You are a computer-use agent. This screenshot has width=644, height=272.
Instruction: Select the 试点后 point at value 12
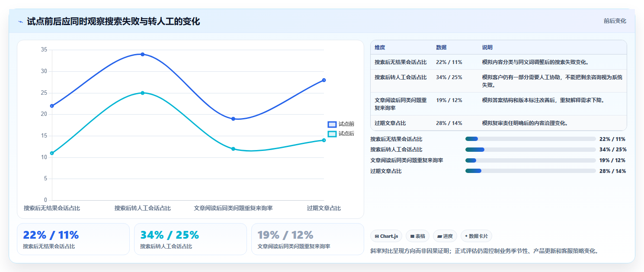233,149
